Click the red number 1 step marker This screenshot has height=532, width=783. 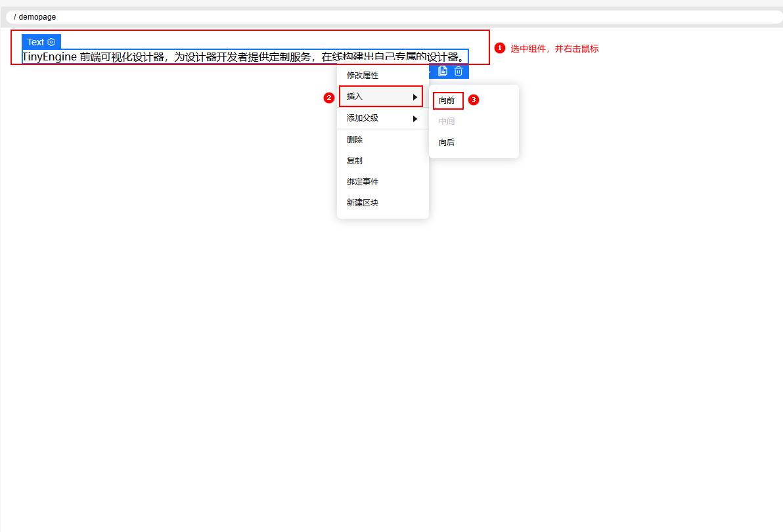[x=500, y=49]
